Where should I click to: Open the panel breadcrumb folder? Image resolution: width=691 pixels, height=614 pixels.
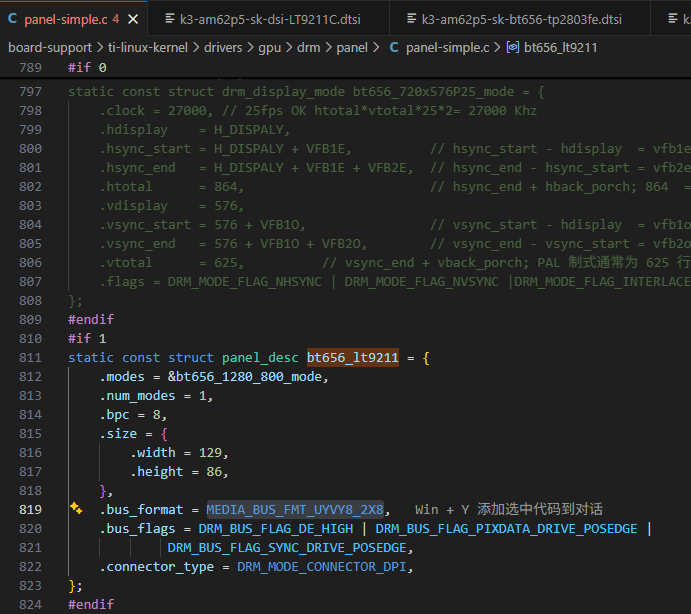(352, 48)
